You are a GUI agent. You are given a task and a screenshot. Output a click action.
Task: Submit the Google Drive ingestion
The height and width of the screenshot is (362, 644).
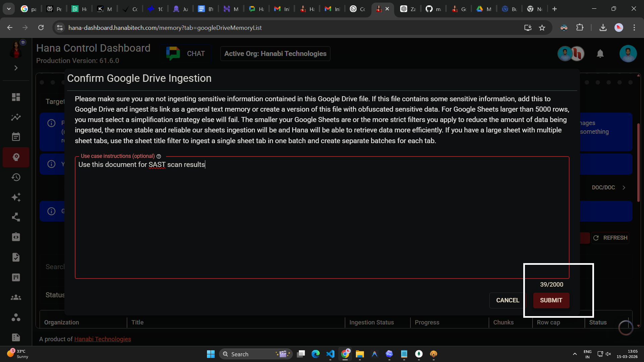pos(551,300)
